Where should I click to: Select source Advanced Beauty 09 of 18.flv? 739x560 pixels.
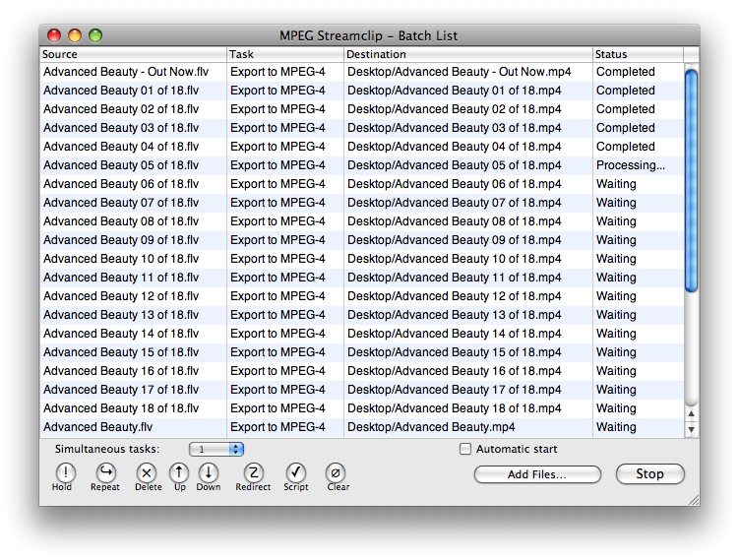[x=121, y=240]
